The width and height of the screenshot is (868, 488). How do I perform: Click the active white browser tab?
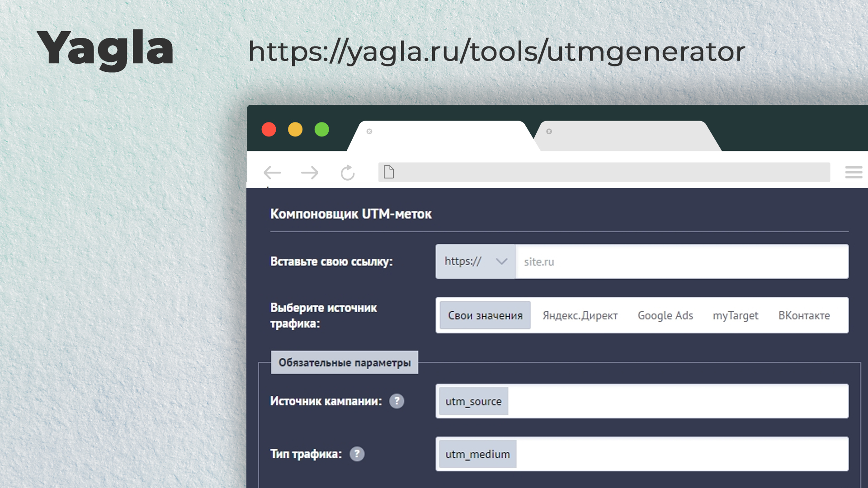(x=443, y=136)
